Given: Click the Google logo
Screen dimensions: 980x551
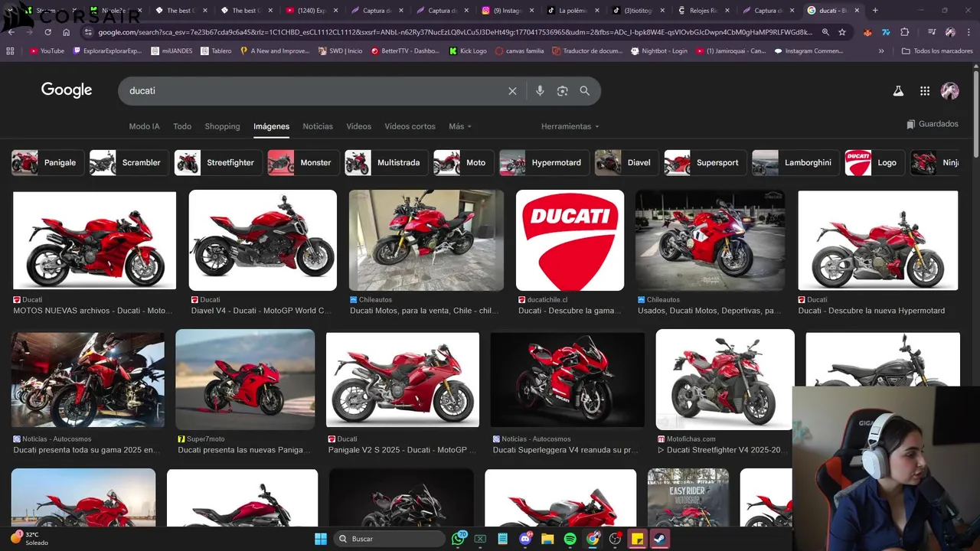Looking at the screenshot, I should 67,90.
